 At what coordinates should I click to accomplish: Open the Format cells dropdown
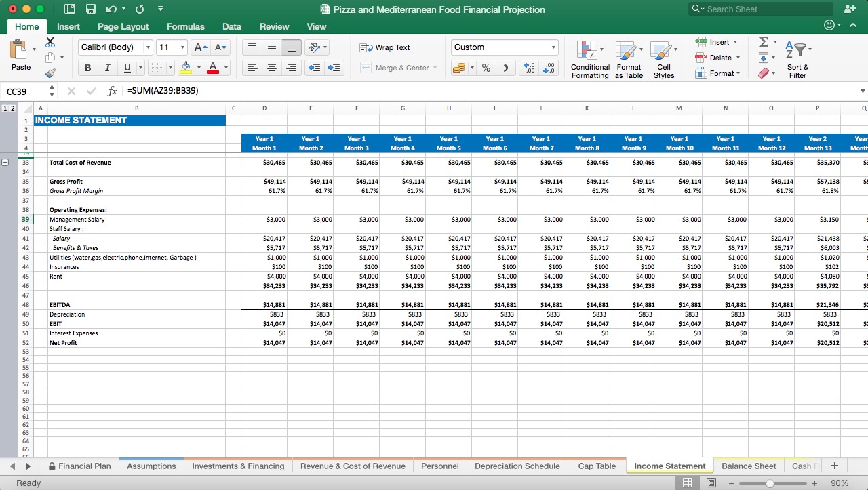[738, 73]
